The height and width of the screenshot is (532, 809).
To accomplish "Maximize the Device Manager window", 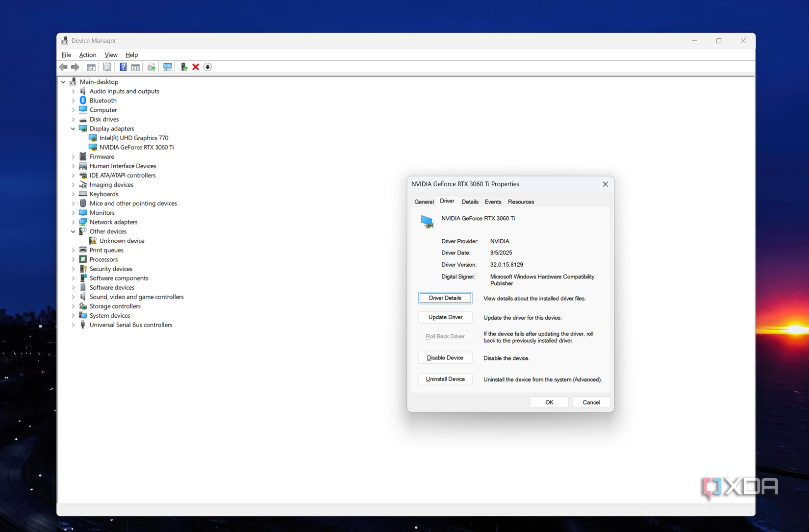I will 719,41.
